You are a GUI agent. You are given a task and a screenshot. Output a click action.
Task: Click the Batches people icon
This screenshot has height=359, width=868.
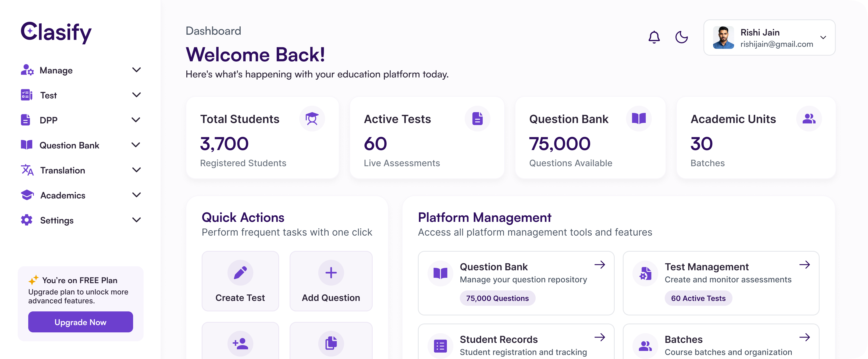pos(645,346)
